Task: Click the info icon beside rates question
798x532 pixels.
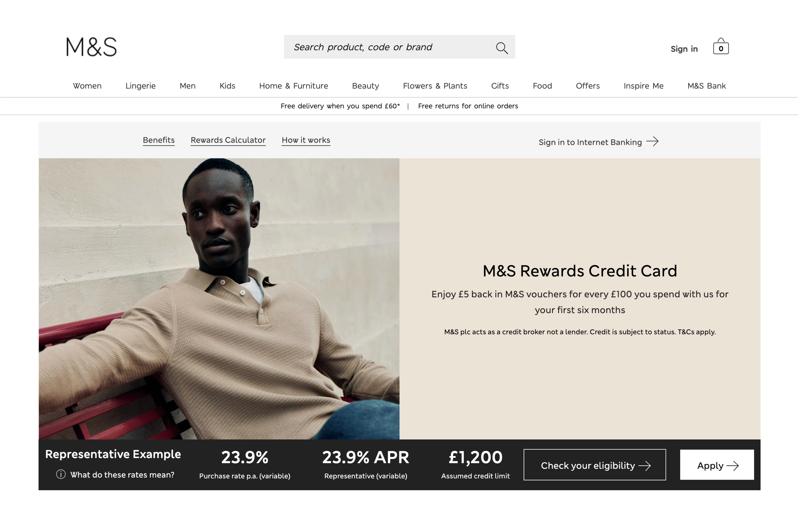Action: coord(61,474)
